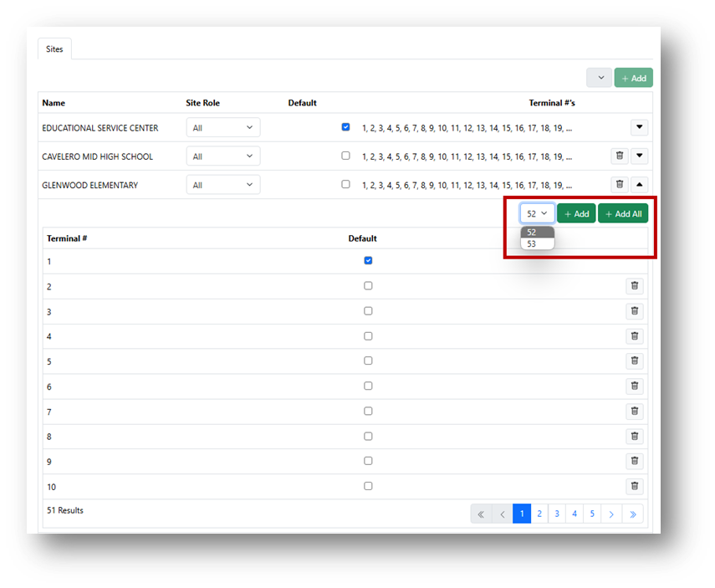
Task: Click the Site Role column header
Action: click(x=203, y=103)
